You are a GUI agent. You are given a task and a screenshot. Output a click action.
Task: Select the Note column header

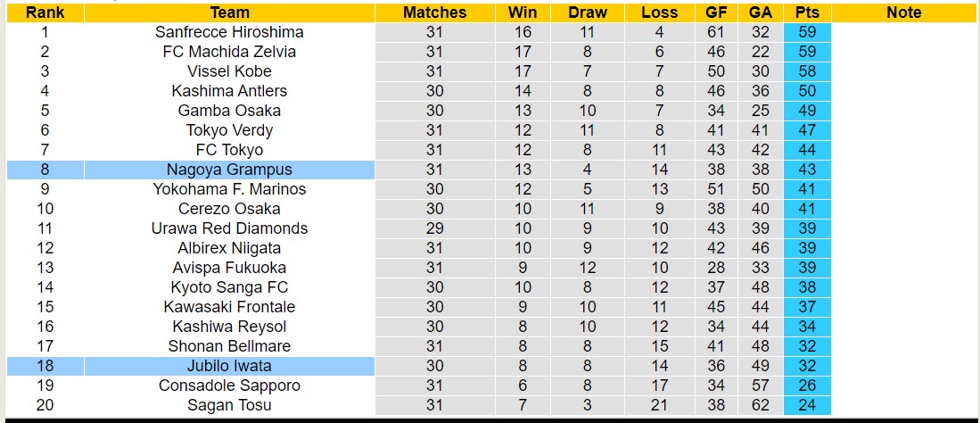coord(904,12)
